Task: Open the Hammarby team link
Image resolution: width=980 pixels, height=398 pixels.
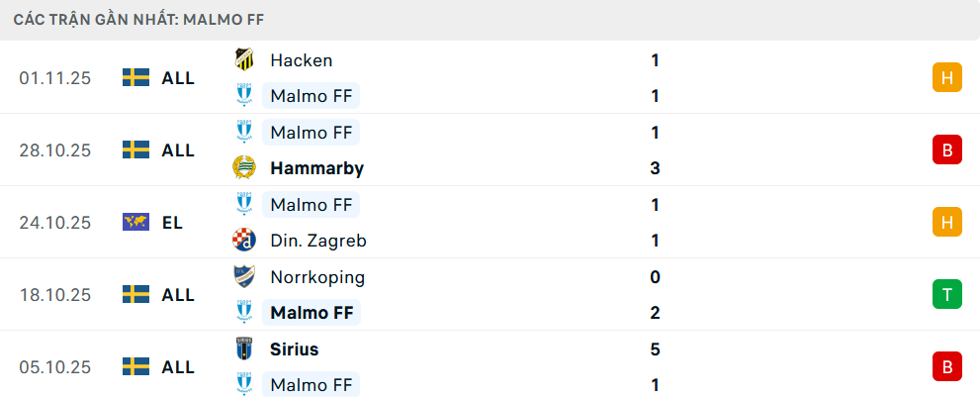Action: 316,168
